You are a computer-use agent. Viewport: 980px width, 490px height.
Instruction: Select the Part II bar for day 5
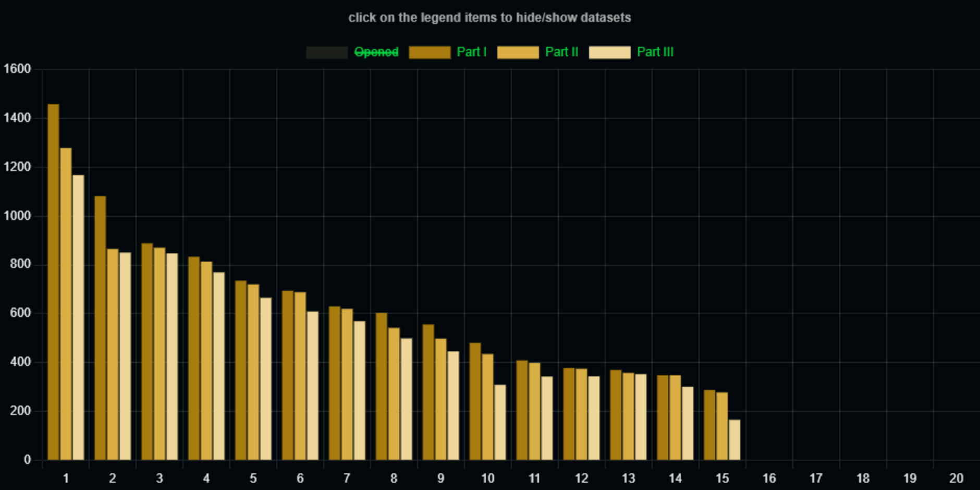click(x=253, y=372)
